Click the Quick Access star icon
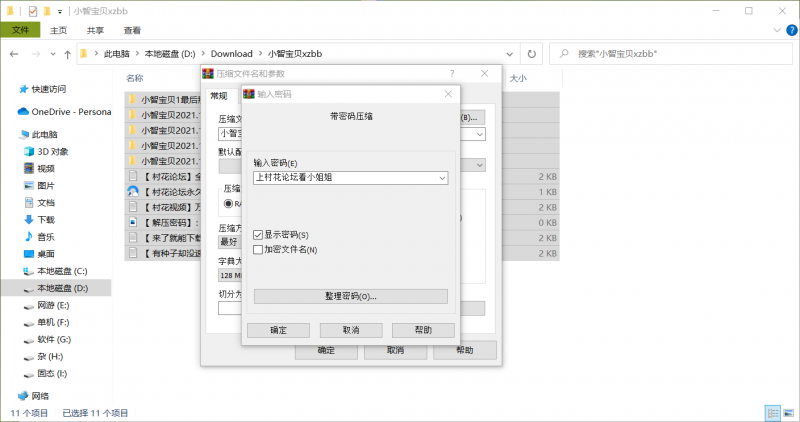This screenshot has width=800, height=422. tap(24, 88)
